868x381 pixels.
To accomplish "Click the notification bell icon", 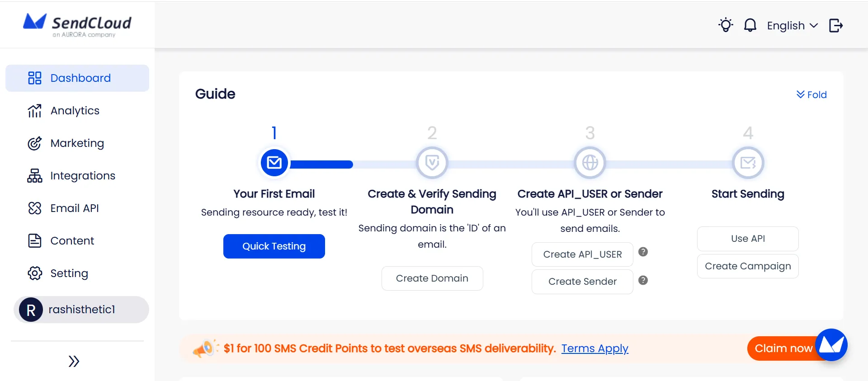I will (x=750, y=25).
